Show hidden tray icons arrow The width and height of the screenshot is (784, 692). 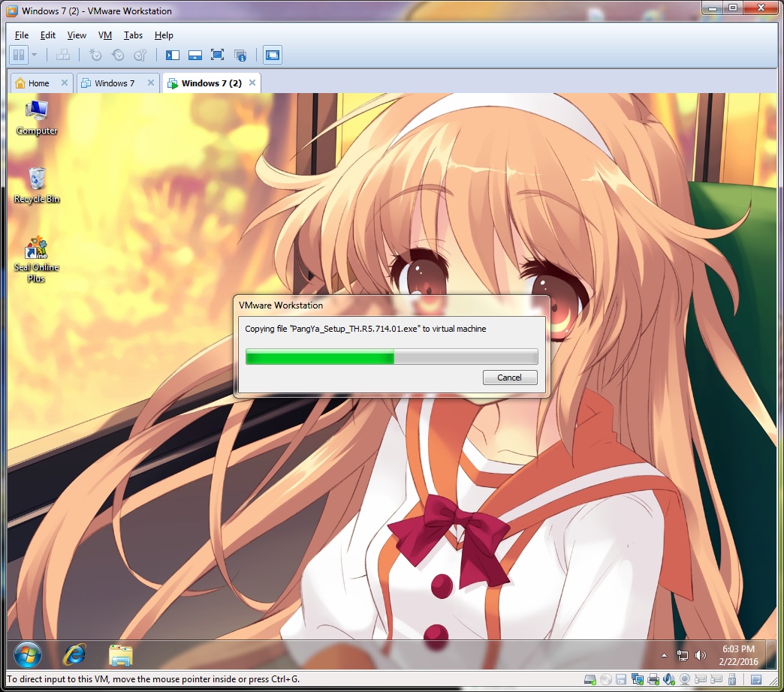664,655
